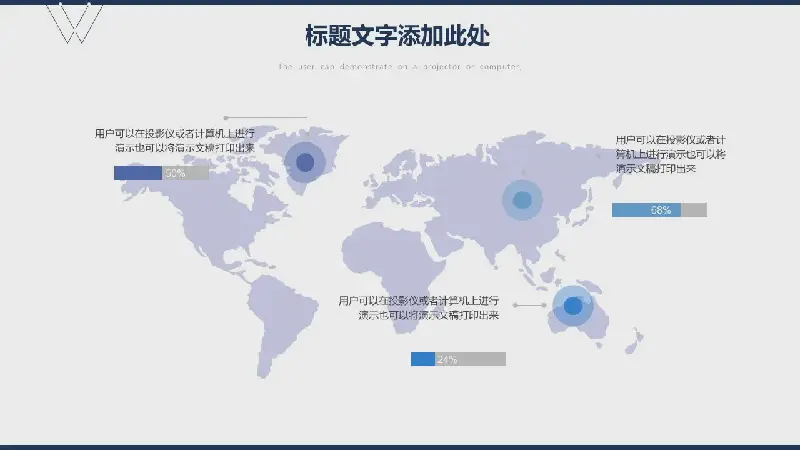
Task: Select the text block above the 68% bar
Action: pos(670,155)
